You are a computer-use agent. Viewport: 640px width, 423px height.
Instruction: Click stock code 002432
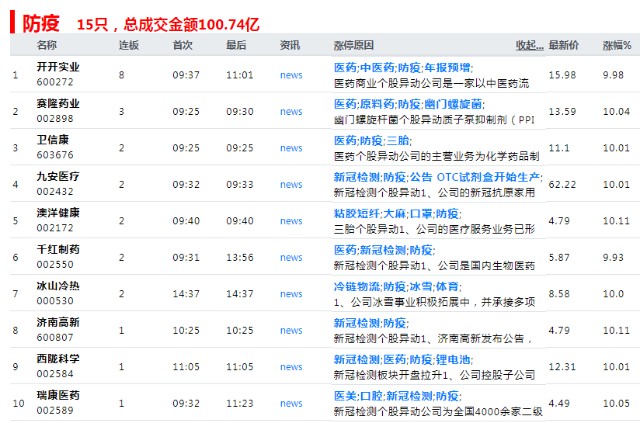click(55, 191)
